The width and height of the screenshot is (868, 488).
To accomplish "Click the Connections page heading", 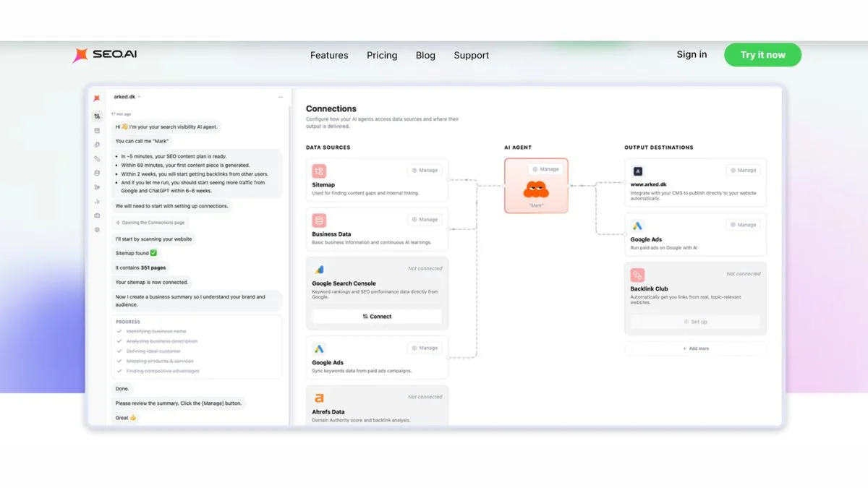I will pyautogui.click(x=331, y=108).
